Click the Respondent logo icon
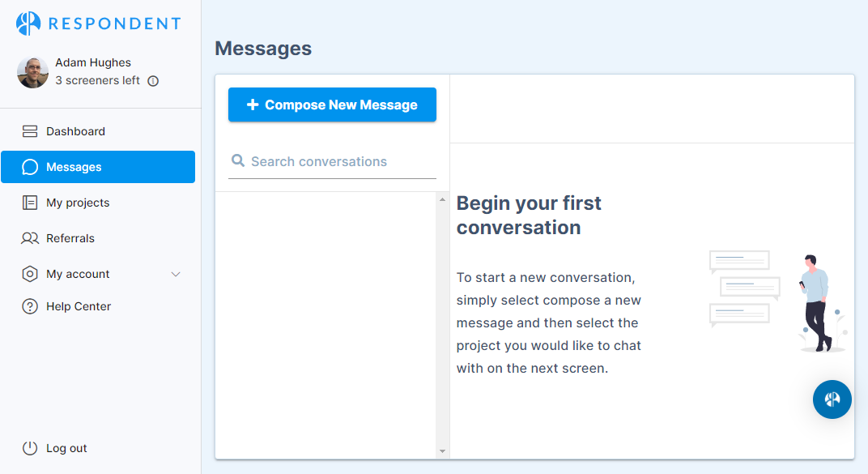 28,23
